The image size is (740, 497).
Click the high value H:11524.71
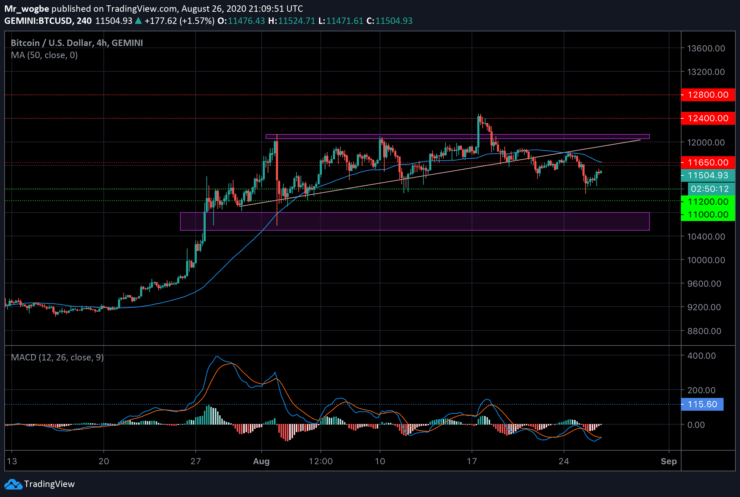(291, 21)
